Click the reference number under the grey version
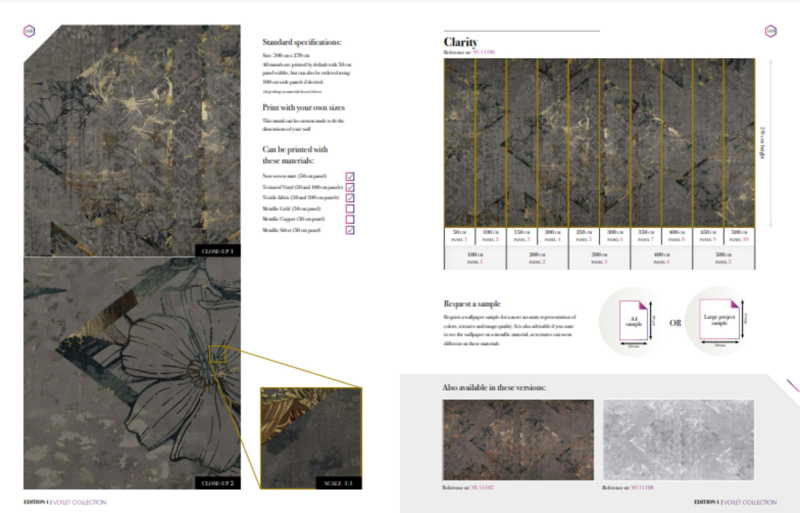Screen dimensions: 800x513 tap(642, 487)
